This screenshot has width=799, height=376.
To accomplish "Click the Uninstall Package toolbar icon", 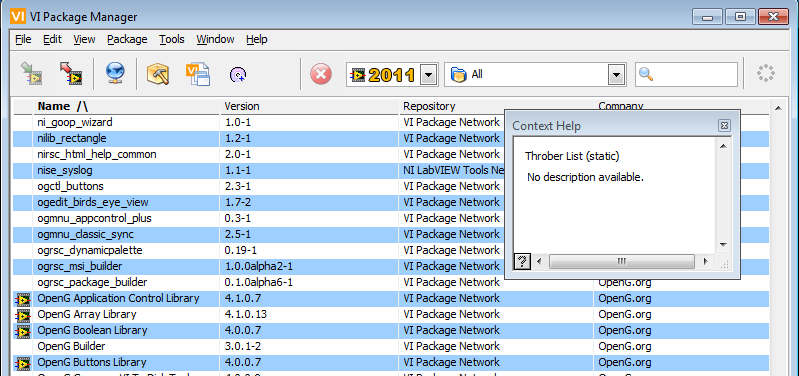I will (70, 74).
